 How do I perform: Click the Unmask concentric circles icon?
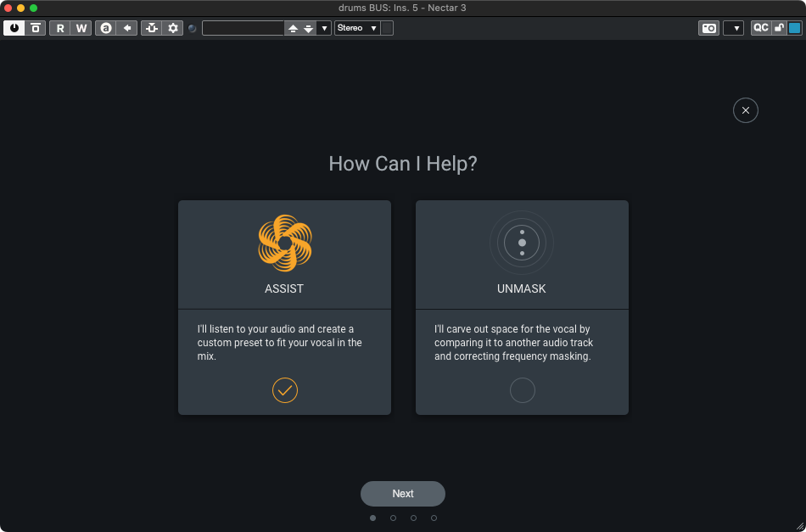tap(522, 243)
